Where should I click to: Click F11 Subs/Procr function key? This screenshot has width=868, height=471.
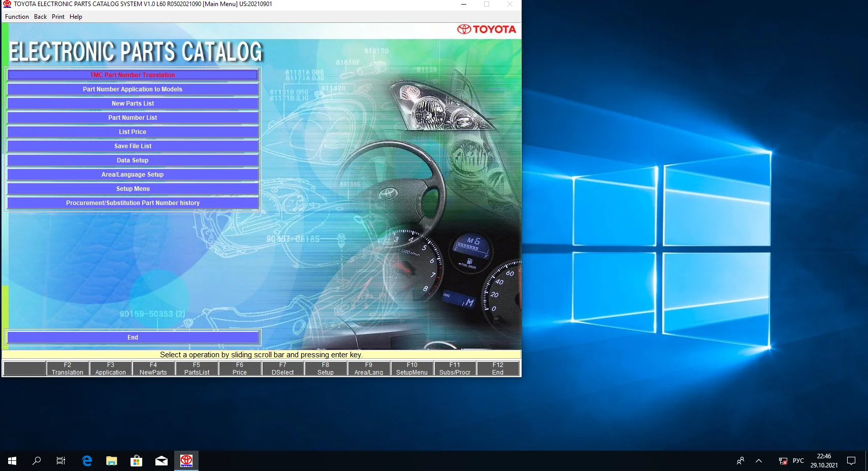(x=455, y=368)
